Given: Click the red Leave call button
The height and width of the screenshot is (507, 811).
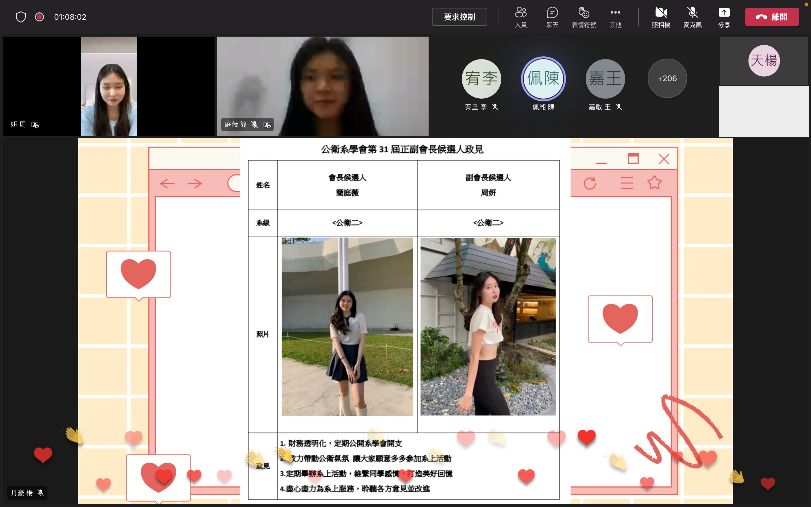Looking at the screenshot, I should click(771, 17).
